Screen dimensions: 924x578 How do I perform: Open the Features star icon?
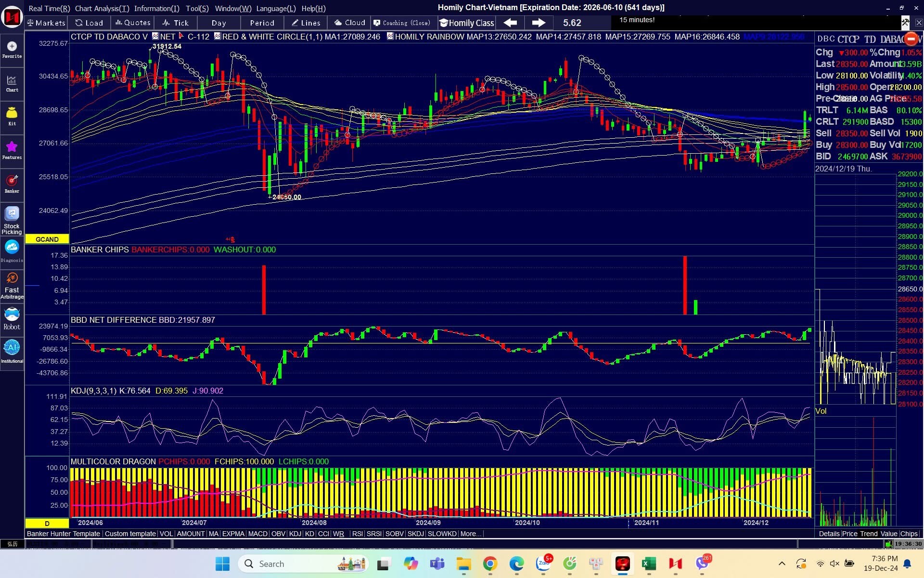12,150
